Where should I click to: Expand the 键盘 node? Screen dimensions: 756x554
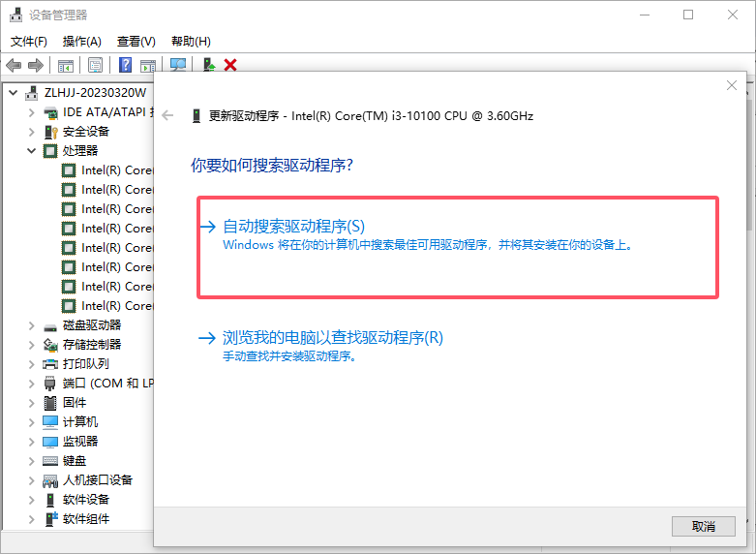pos(32,461)
